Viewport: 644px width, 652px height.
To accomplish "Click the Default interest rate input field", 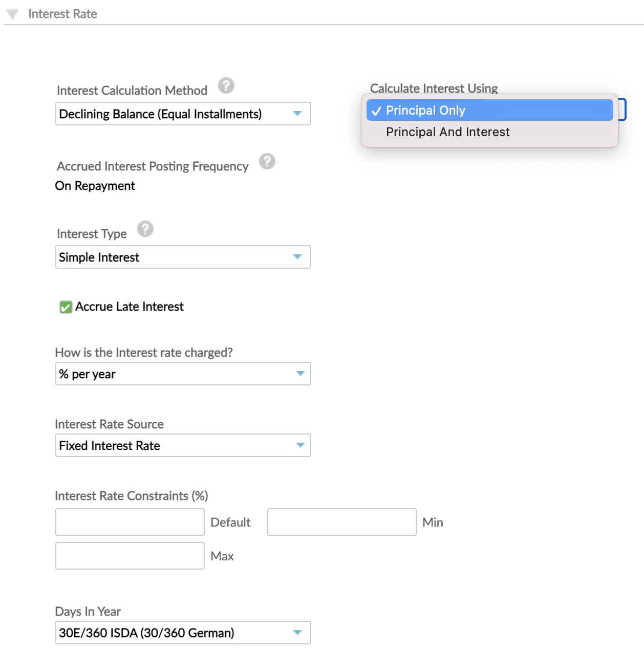I will (130, 522).
